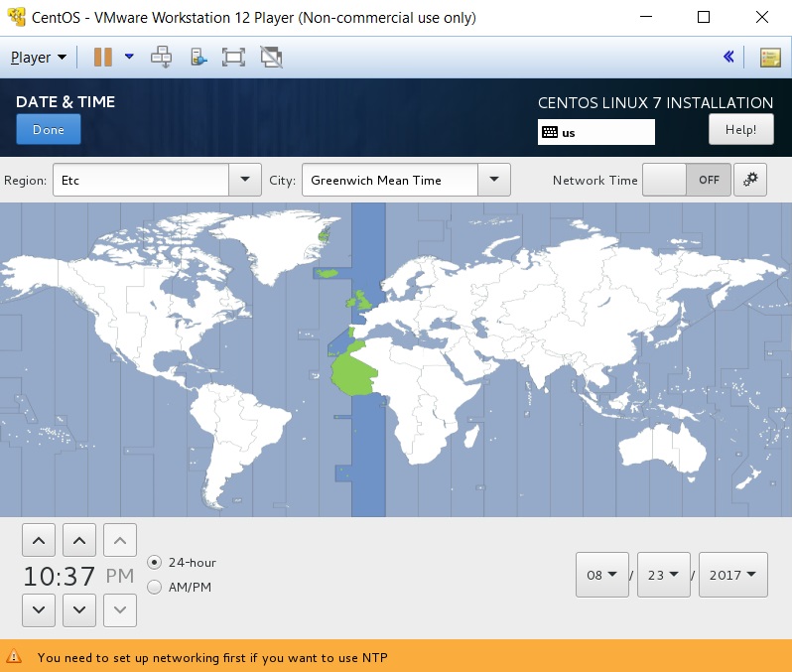The image size is (792, 672).
Task: Click the removable devices toolbar icon
Action: click(198, 57)
